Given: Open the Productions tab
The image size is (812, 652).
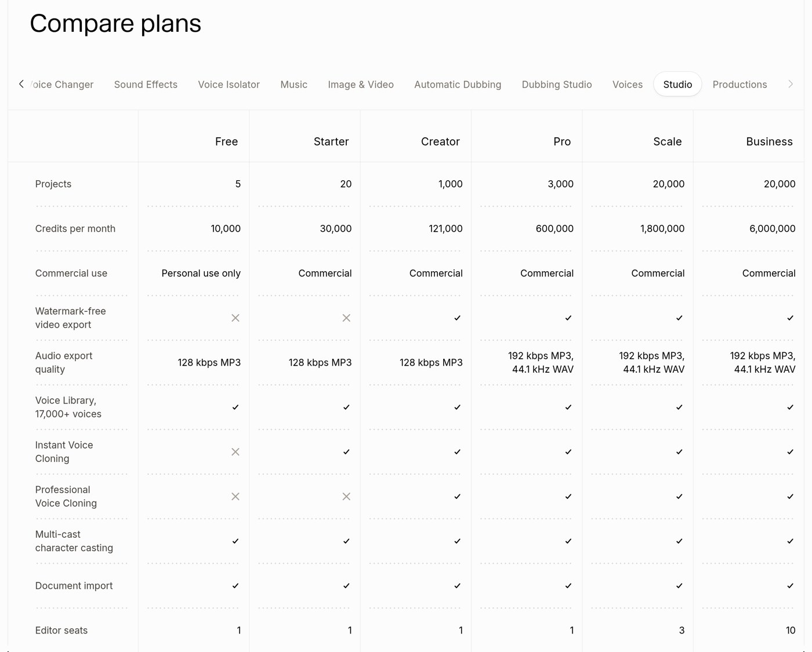Looking at the screenshot, I should pos(739,85).
